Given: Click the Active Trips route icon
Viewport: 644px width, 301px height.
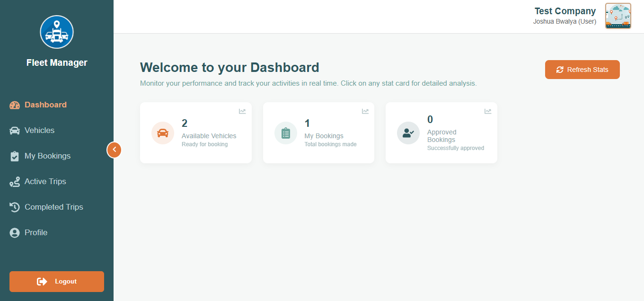Looking at the screenshot, I should (14, 181).
